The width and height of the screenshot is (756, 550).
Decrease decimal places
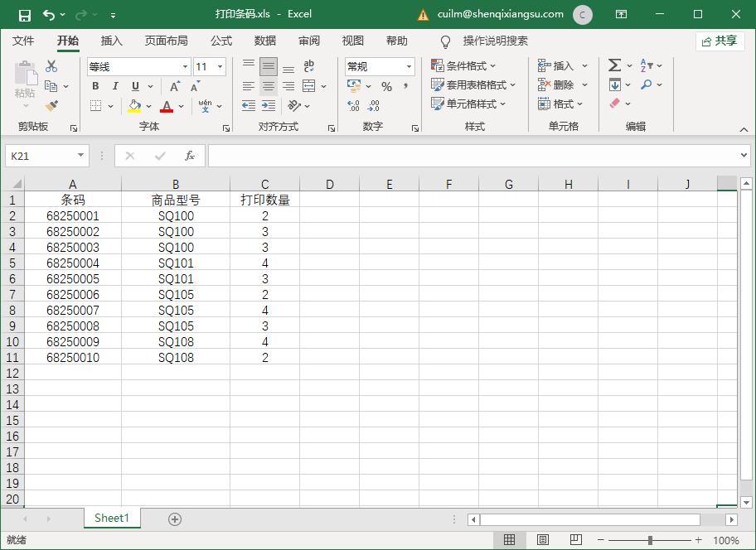click(x=373, y=105)
